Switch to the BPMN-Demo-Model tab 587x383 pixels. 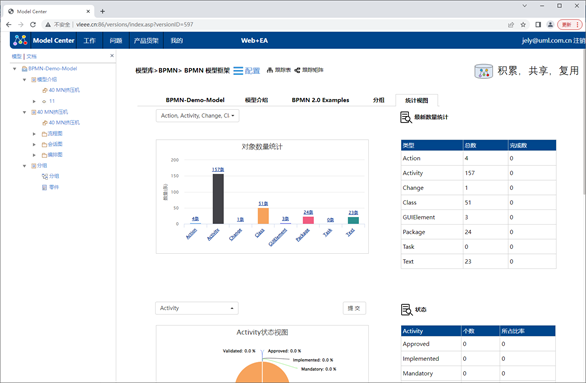tap(195, 100)
